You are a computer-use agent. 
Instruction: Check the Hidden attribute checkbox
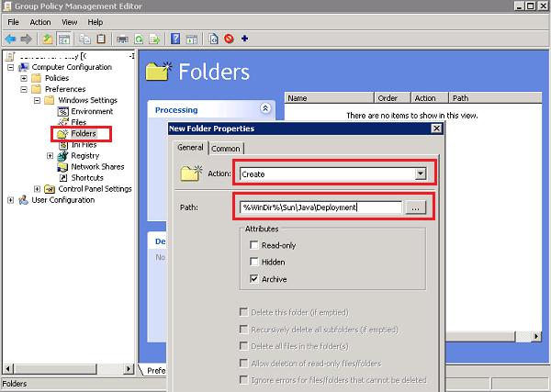[x=253, y=260]
